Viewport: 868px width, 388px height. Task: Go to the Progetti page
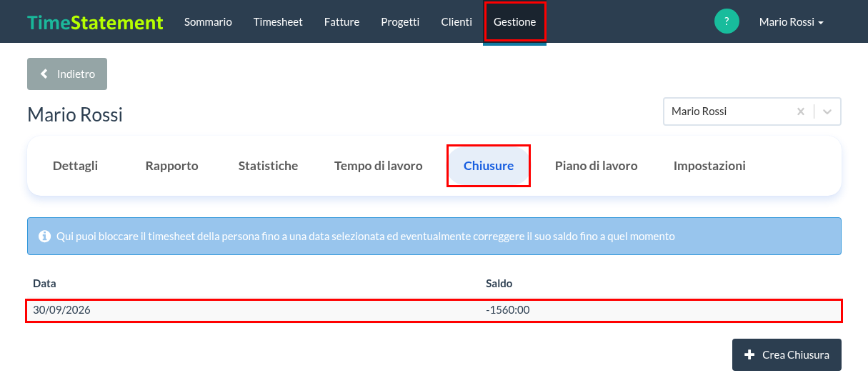coord(400,22)
